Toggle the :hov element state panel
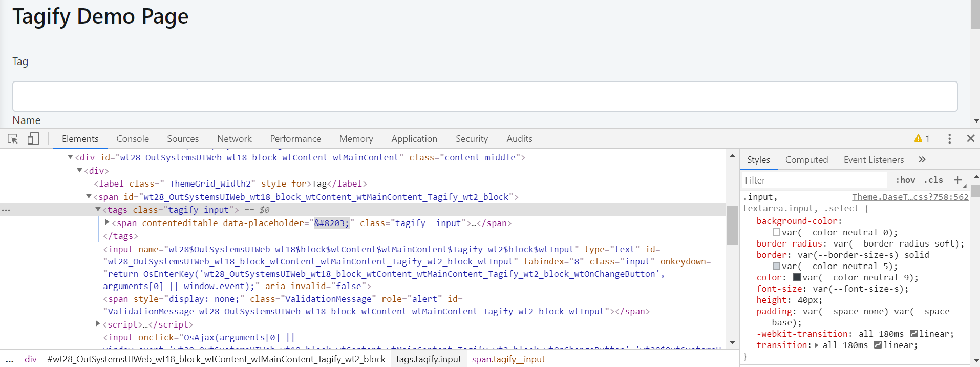Screen dimensions: 980x367 pos(905,180)
